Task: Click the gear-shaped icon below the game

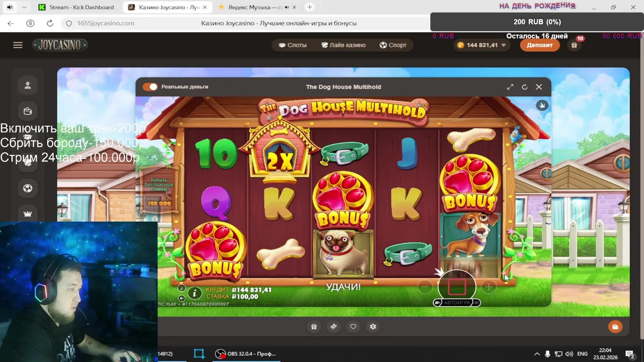Action: (373, 327)
